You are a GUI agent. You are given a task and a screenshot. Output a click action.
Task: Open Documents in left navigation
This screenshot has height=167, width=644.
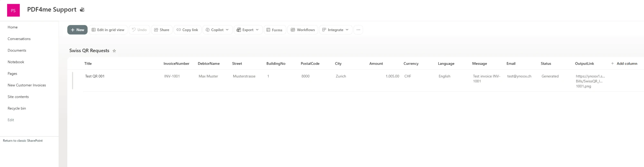pyautogui.click(x=17, y=51)
